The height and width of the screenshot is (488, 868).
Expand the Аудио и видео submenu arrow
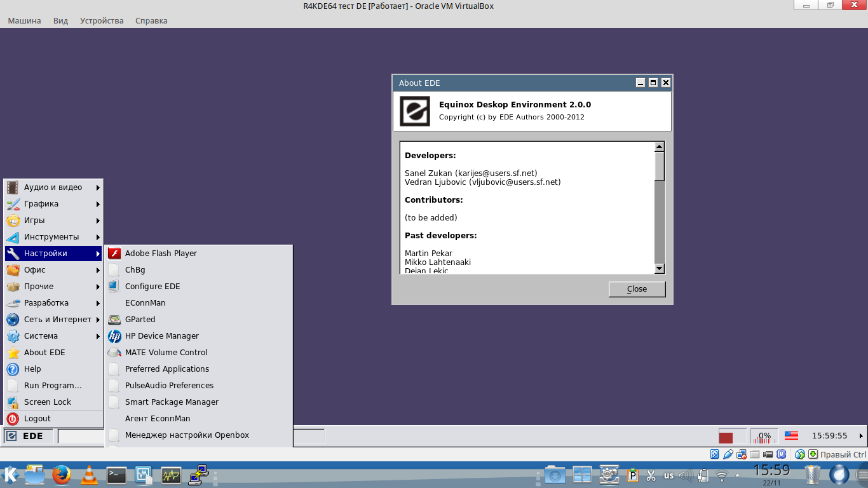click(x=98, y=187)
